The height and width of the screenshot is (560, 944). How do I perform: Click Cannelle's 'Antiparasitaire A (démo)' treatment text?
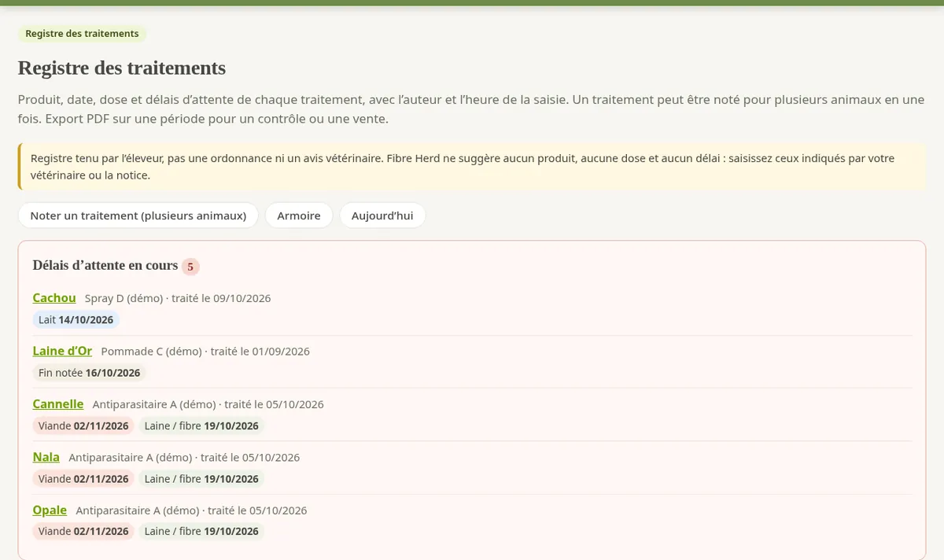tap(208, 404)
